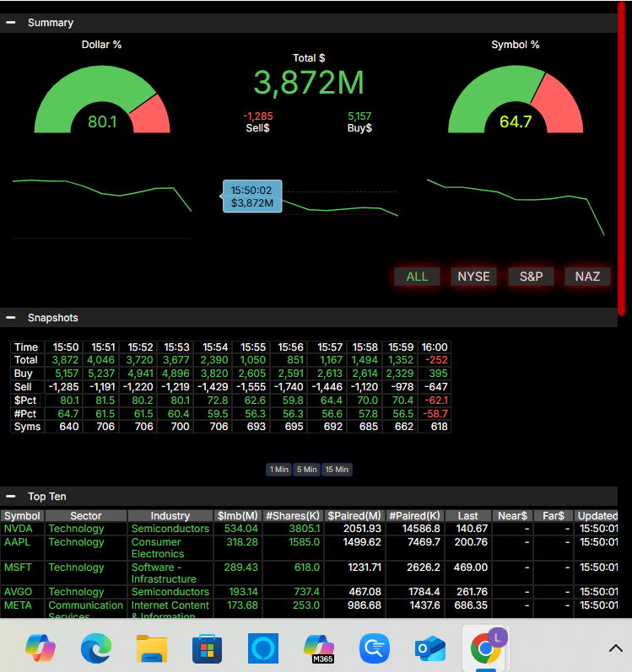Image resolution: width=632 pixels, height=672 pixels.
Task: Sort Top Ten by $Paired(M) column
Action: pyautogui.click(x=354, y=515)
